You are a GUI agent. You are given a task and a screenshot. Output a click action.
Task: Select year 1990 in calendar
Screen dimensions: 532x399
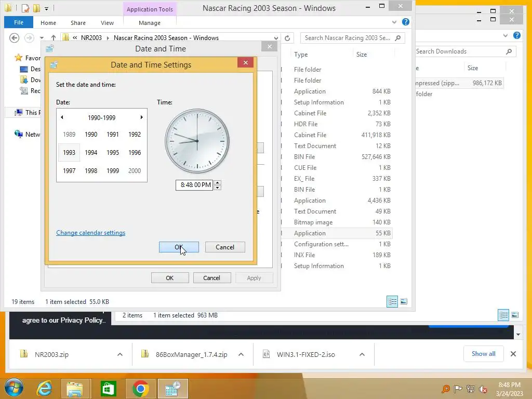click(x=91, y=135)
